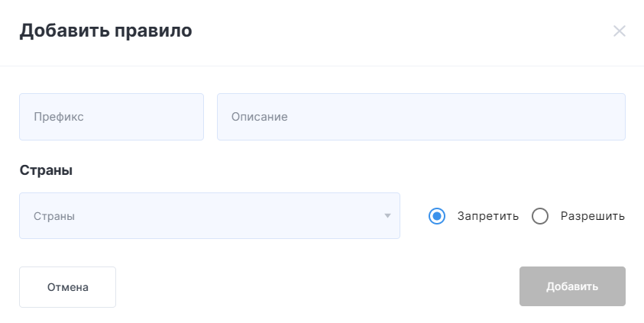Close the Добавить правило dialog with X

tap(620, 31)
